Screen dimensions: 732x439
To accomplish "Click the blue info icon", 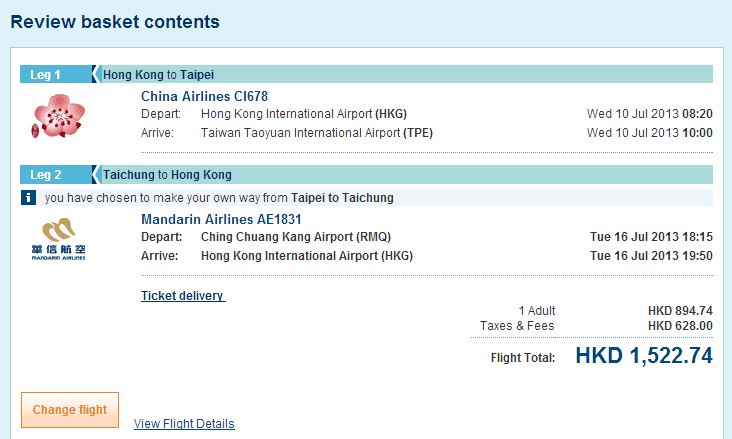I will click(30, 197).
